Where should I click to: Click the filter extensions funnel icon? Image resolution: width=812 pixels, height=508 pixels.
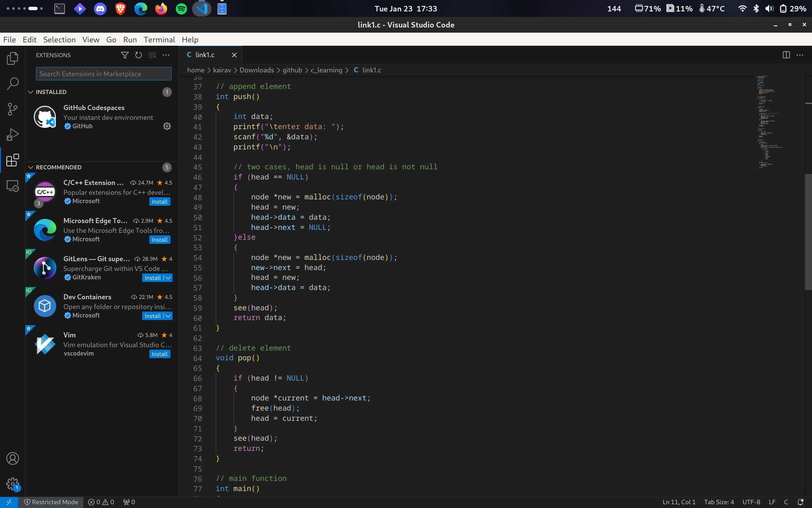coord(125,55)
